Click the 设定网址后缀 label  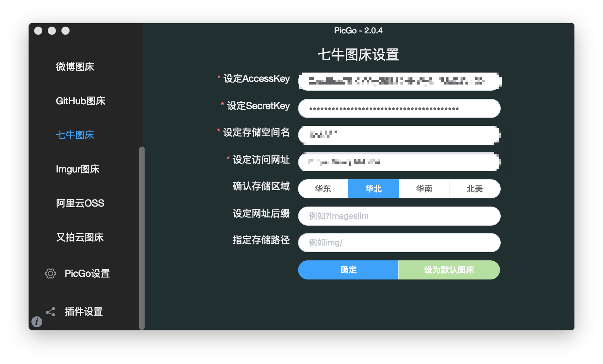[261, 213]
